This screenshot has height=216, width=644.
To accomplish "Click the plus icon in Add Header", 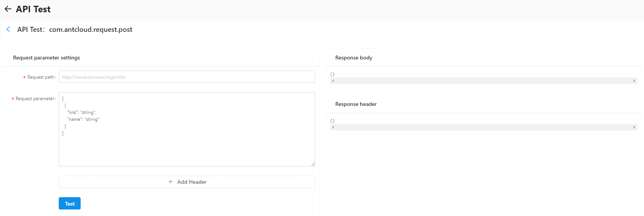I will point(171,182).
